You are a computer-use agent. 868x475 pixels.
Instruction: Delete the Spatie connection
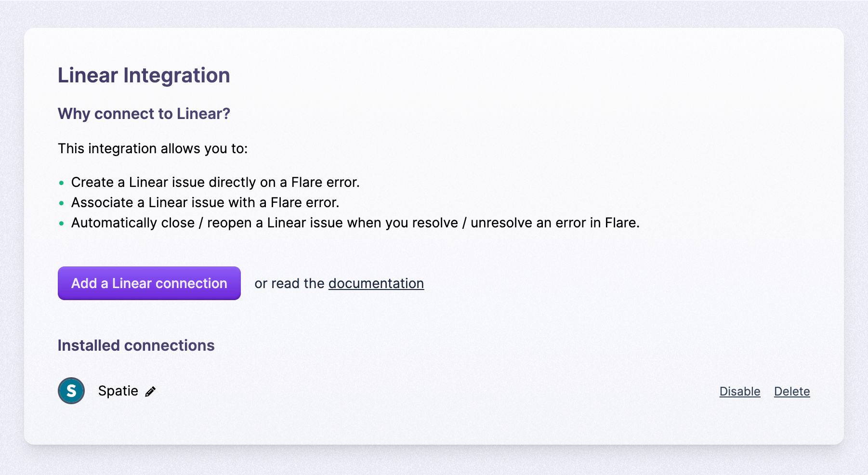tap(792, 391)
